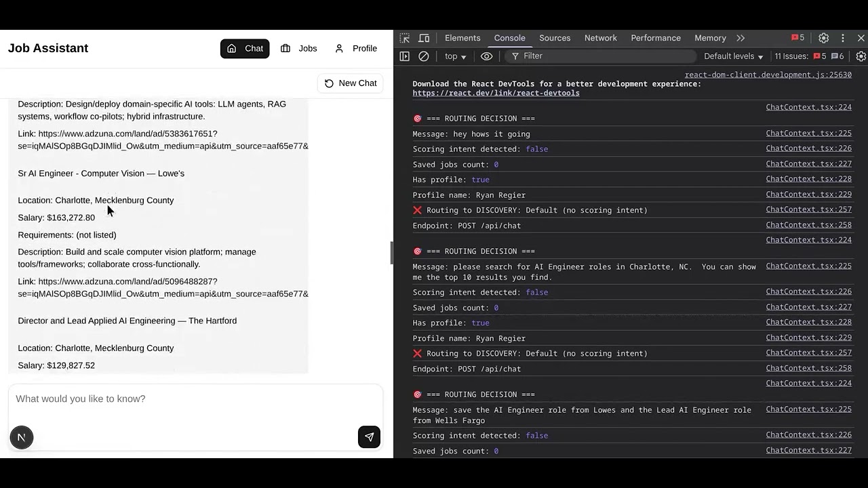Viewport: 868px width, 488px height.
Task: Open ChatContext.tsx:225 beside 'hey hows it going'
Action: click(808, 134)
